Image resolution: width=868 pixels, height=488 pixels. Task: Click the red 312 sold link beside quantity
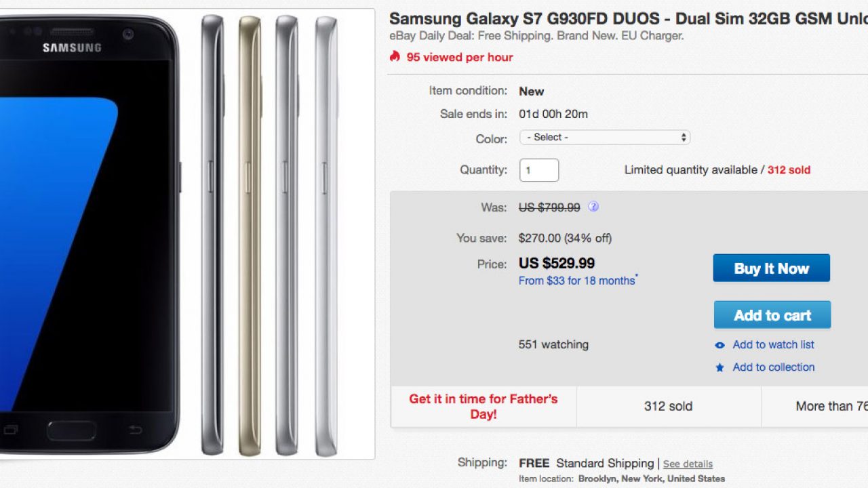(789, 170)
